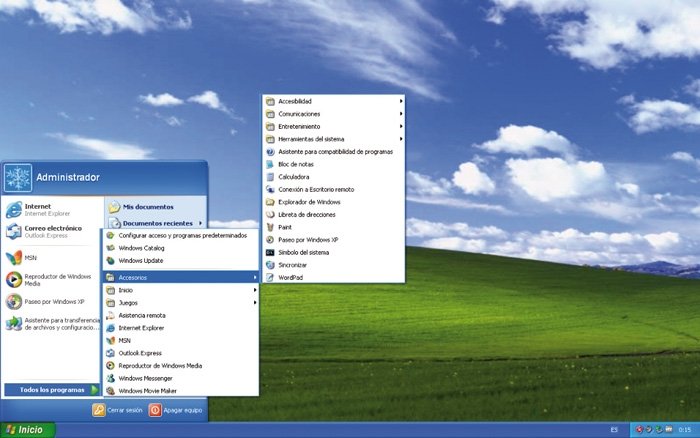This screenshot has width=700, height=438.
Task: Open Reproductor de Windows Media from the programs list
Action: click(181, 365)
